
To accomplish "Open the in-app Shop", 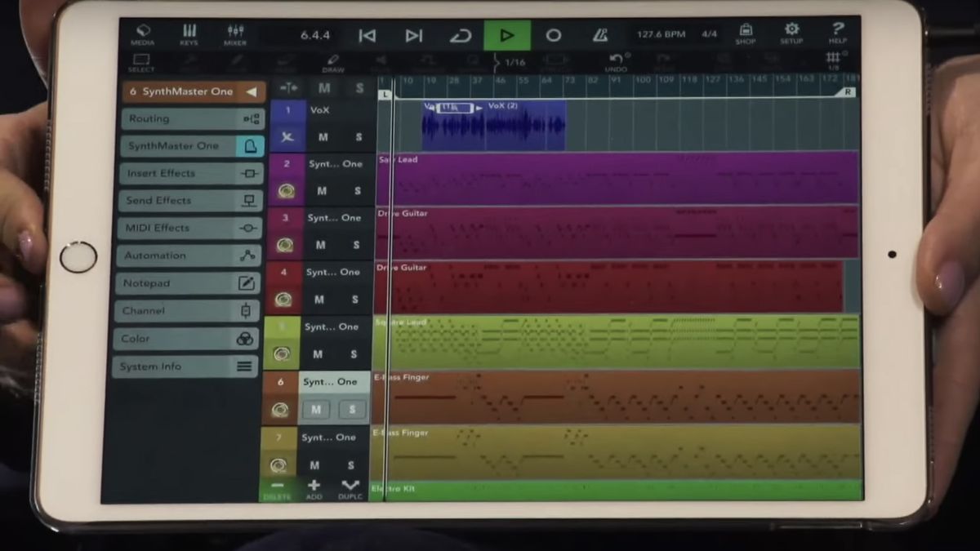I will pos(745,33).
